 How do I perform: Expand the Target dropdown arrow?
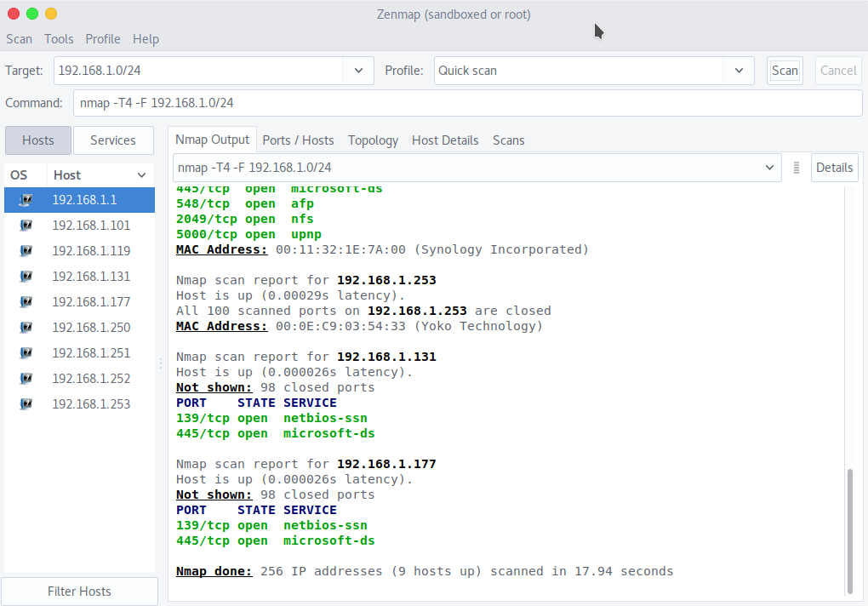pos(358,71)
